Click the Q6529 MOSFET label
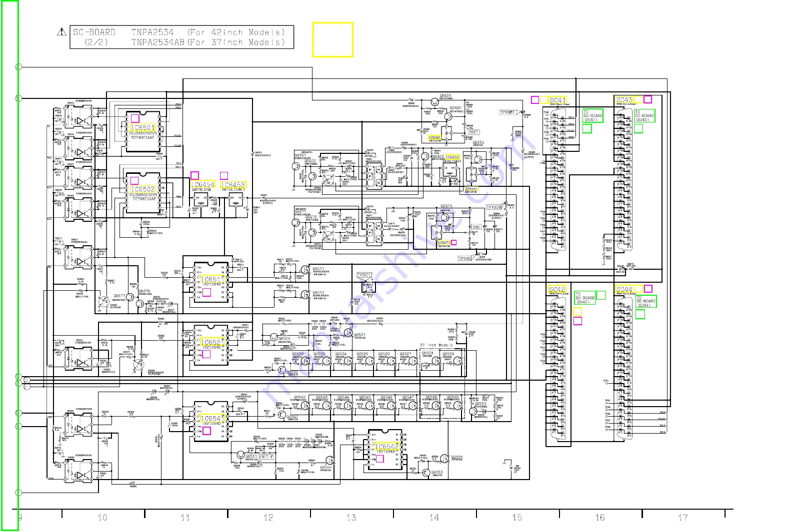This screenshot has height=532, width=792. tap(448, 354)
